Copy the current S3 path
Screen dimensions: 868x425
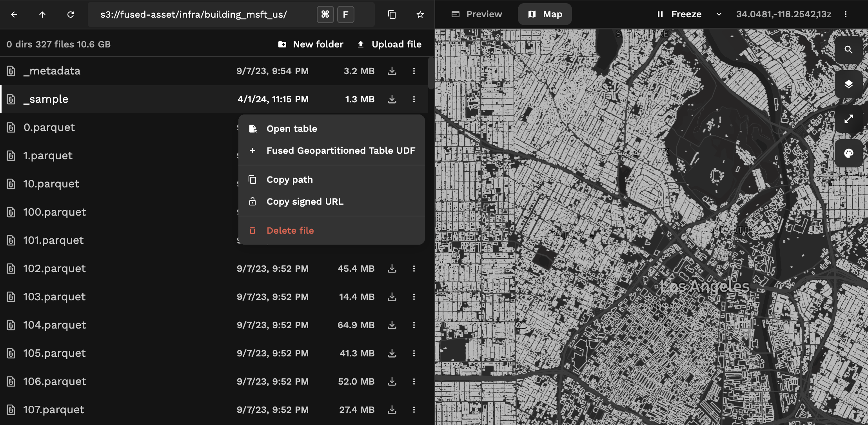click(392, 15)
